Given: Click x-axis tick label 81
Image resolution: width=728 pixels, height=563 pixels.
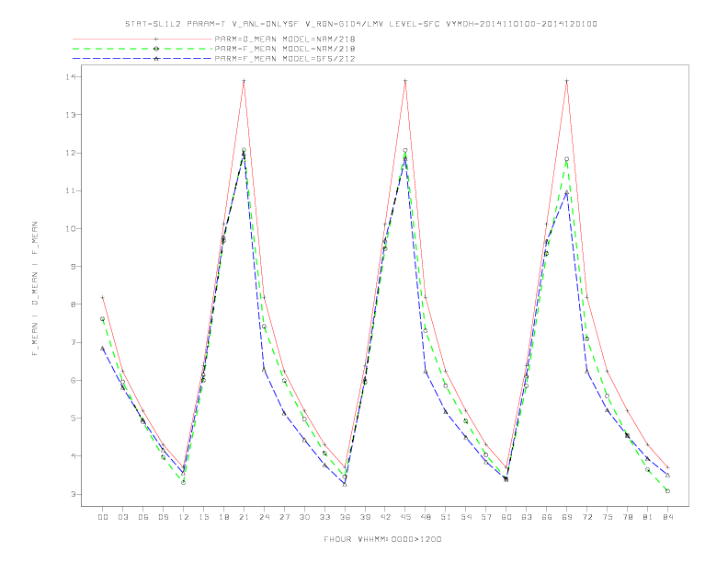Looking at the screenshot, I should click(648, 517).
